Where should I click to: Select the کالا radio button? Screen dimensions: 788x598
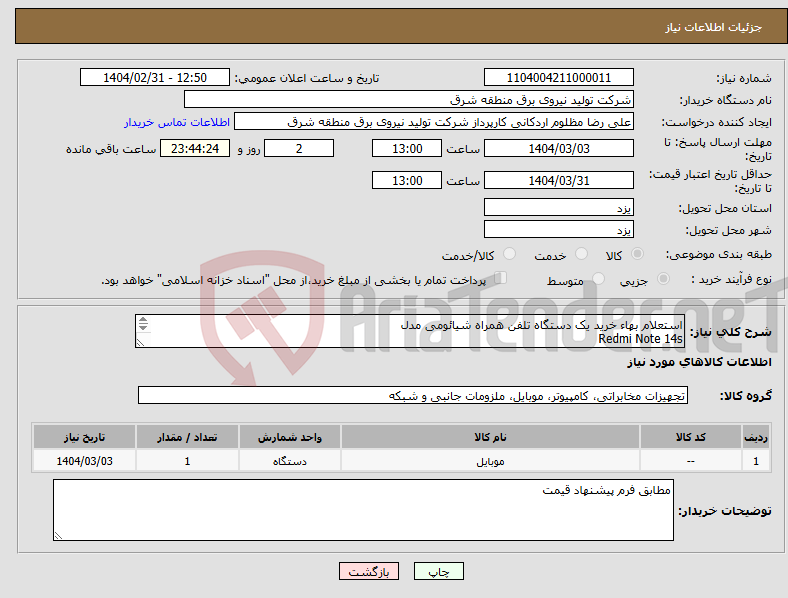tap(637, 254)
